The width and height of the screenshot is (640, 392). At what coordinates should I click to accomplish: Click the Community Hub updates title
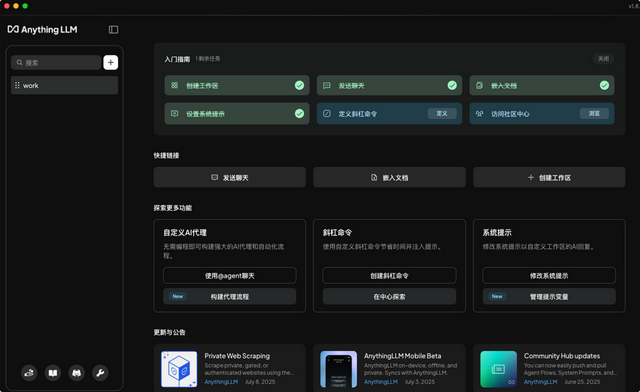562,356
